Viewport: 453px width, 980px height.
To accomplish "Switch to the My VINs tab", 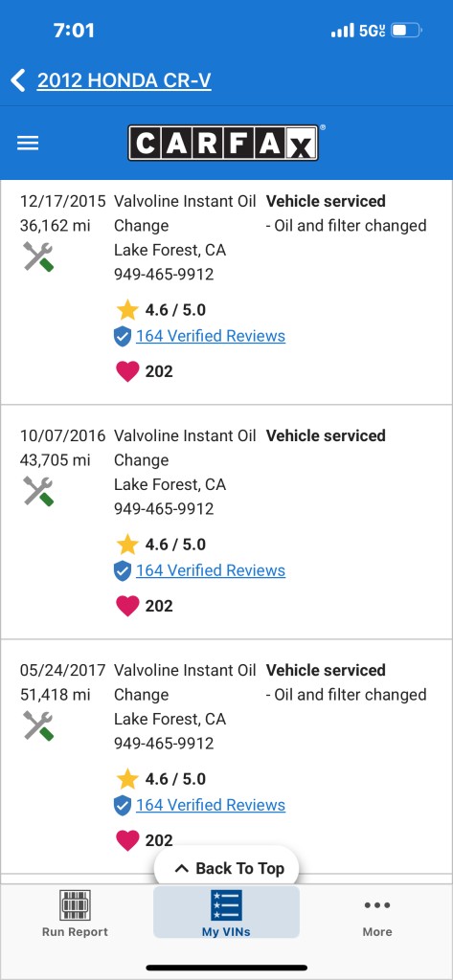I will pyautogui.click(x=226, y=912).
